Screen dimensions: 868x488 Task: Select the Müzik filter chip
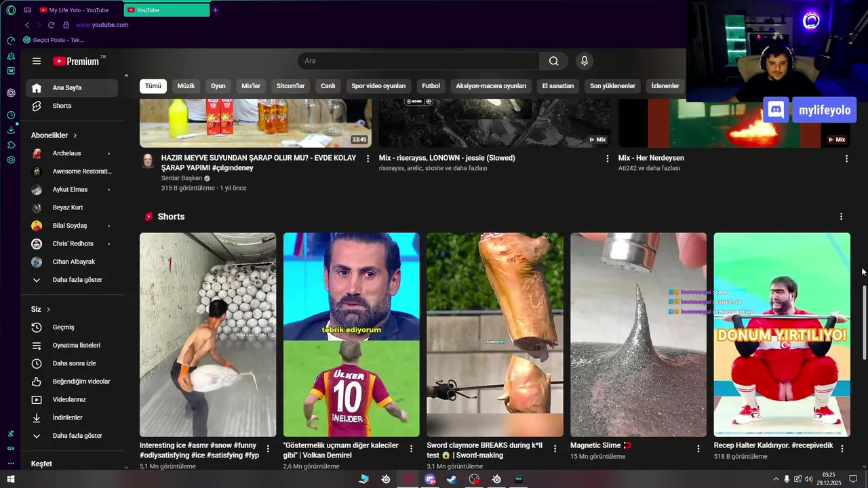(186, 86)
